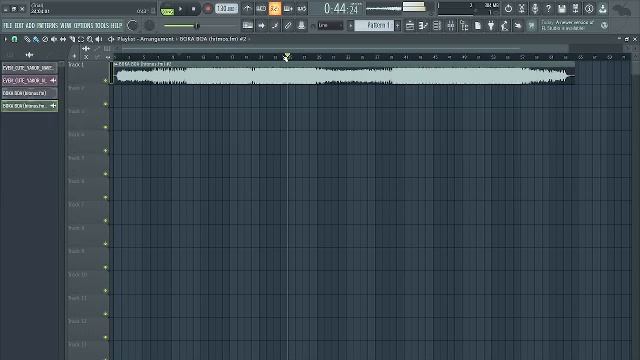Click the arrow left of Pattern 1
Screen dimensions: 640x360
350,26
